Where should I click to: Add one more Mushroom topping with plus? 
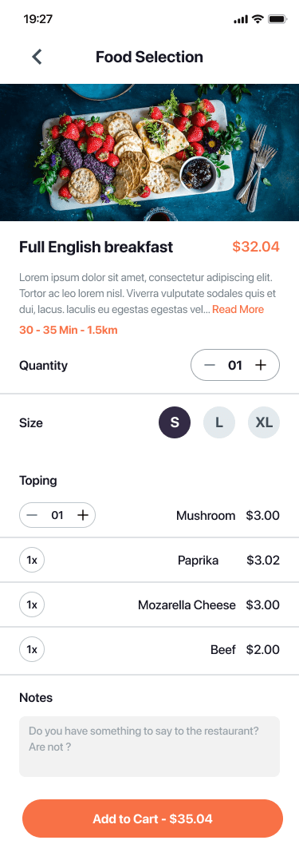pos(82,515)
